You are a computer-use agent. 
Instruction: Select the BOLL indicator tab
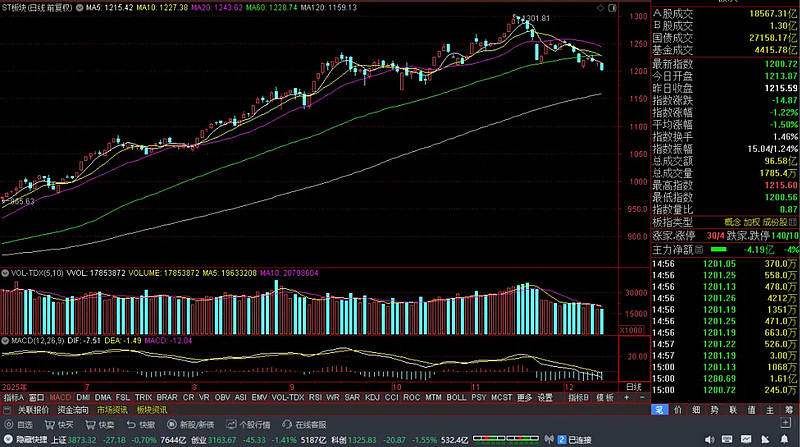point(456,397)
